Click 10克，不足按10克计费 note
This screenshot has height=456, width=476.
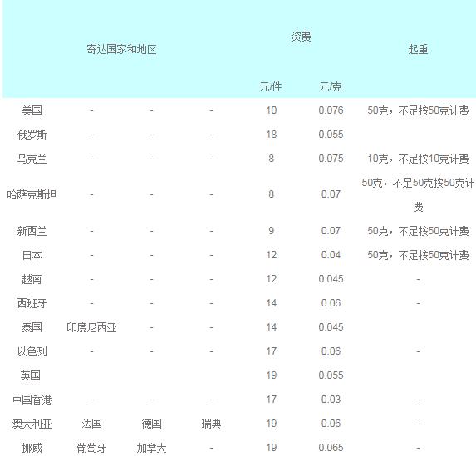click(418, 159)
